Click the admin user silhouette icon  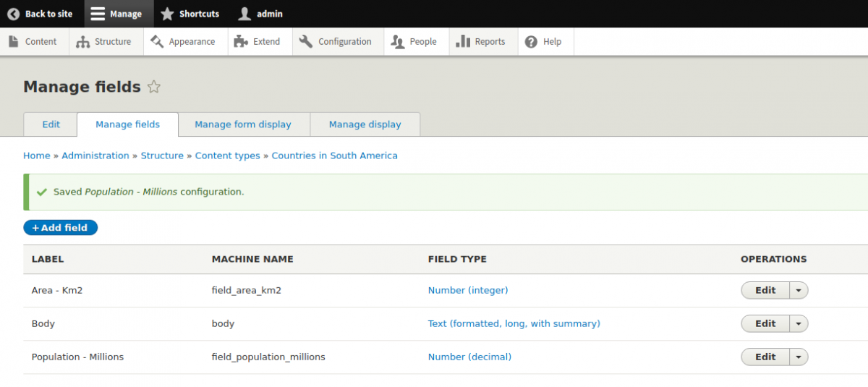click(x=244, y=14)
